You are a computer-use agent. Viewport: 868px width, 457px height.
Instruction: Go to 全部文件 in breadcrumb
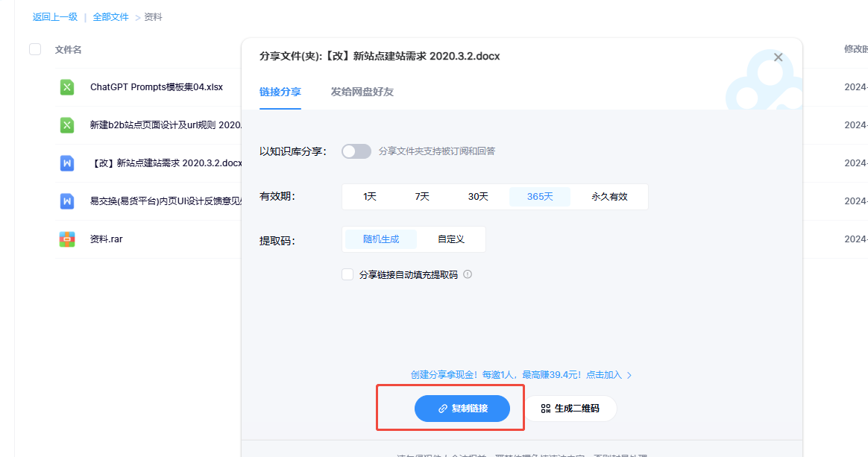tap(111, 17)
